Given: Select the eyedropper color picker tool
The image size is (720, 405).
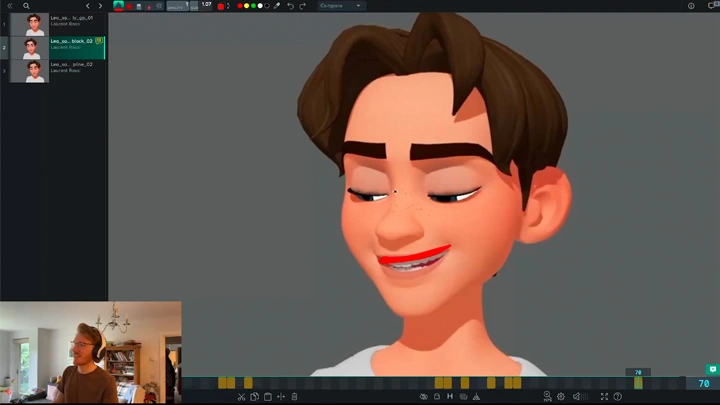Looking at the screenshot, I should point(277,6).
